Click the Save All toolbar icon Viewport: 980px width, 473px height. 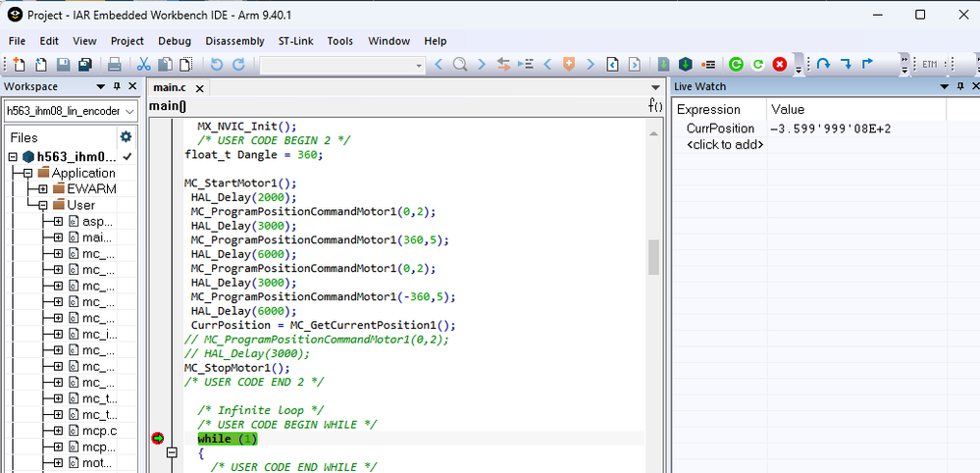pyautogui.click(x=84, y=65)
